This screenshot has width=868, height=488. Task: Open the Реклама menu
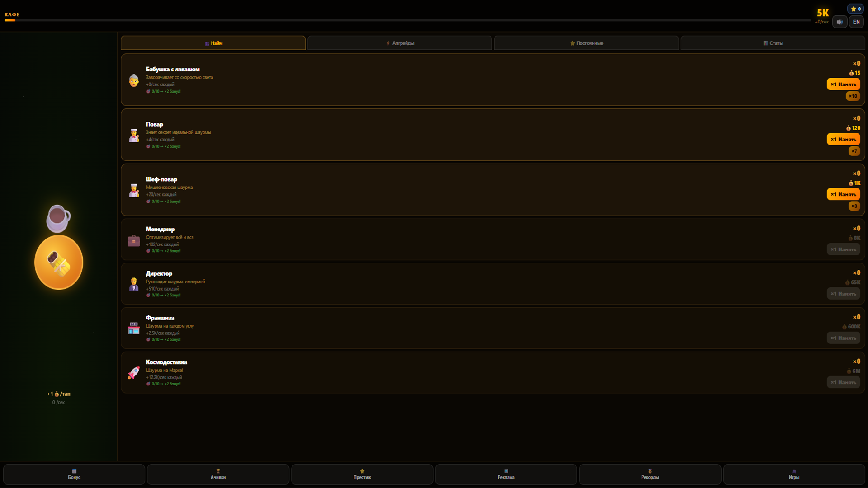[506, 474]
